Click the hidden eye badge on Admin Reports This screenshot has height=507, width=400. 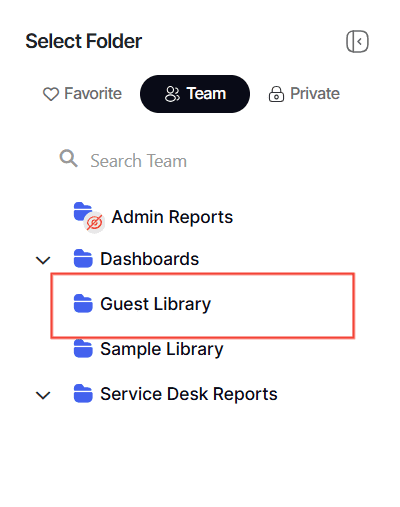click(x=94, y=222)
